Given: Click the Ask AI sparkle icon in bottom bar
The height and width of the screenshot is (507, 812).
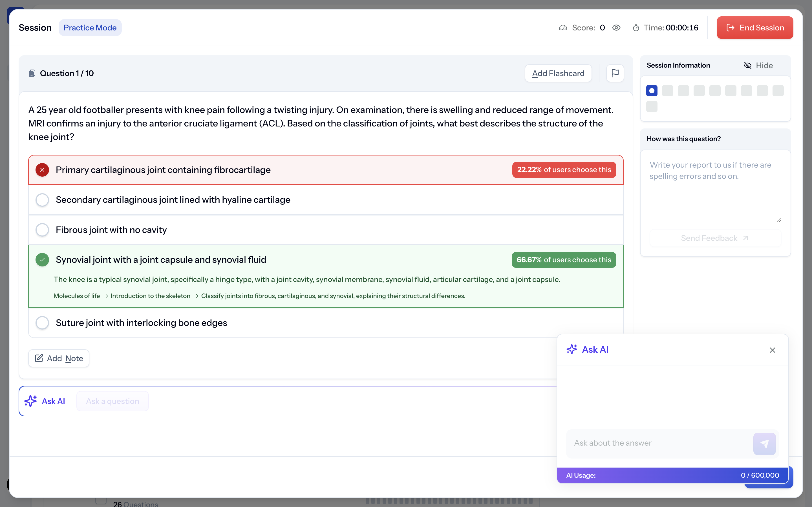Looking at the screenshot, I should click(x=30, y=401).
